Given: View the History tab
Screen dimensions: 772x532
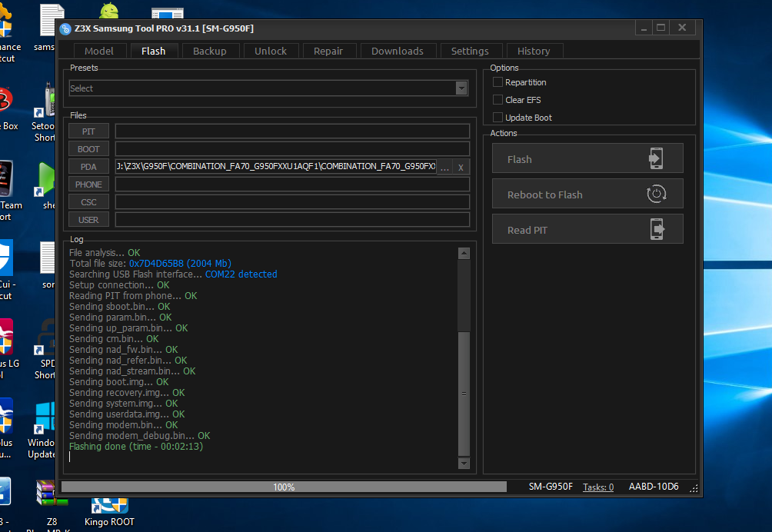Looking at the screenshot, I should [534, 51].
